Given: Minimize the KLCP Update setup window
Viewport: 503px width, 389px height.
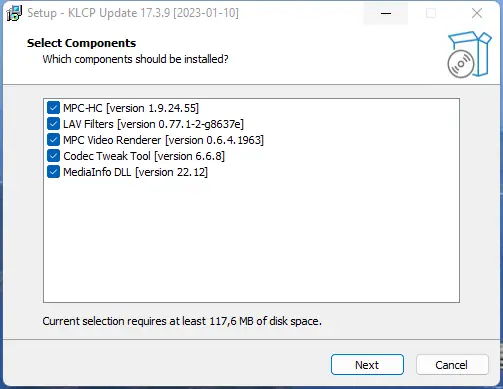Looking at the screenshot, I should [386, 13].
